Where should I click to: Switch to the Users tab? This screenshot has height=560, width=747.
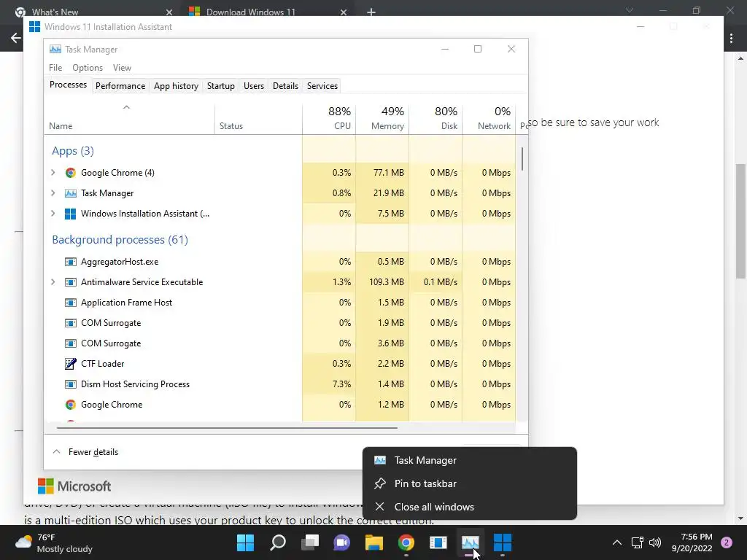(253, 86)
